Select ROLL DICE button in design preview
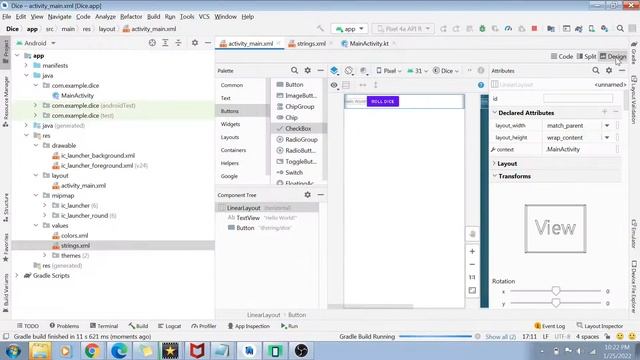 click(x=383, y=101)
